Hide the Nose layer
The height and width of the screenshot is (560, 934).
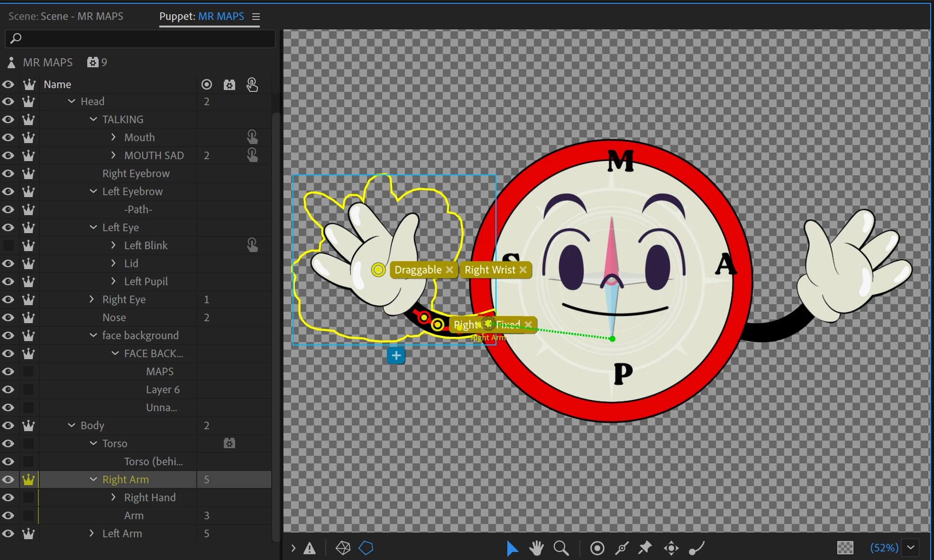click(8, 317)
